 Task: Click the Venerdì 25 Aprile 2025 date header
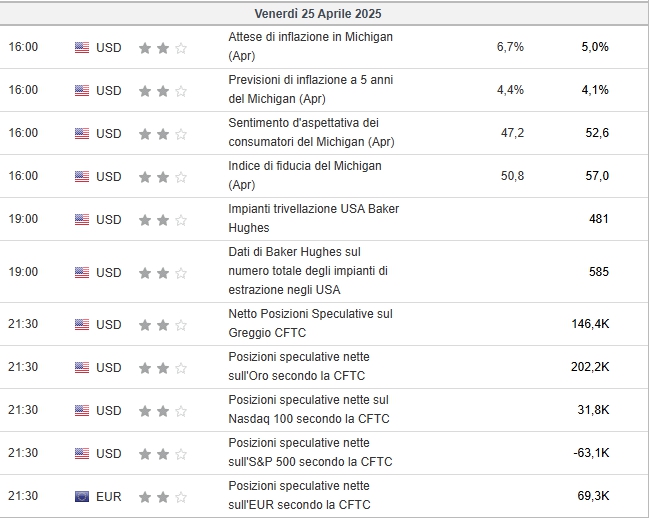[318, 14]
